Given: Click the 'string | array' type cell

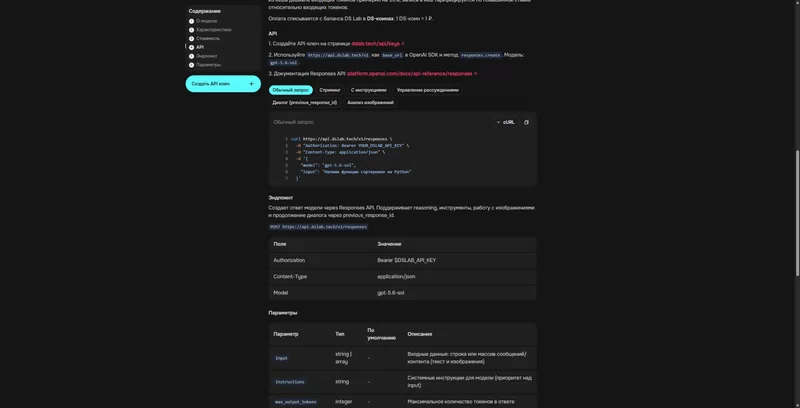Looking at the screenshot, I should tap(343, 358).
